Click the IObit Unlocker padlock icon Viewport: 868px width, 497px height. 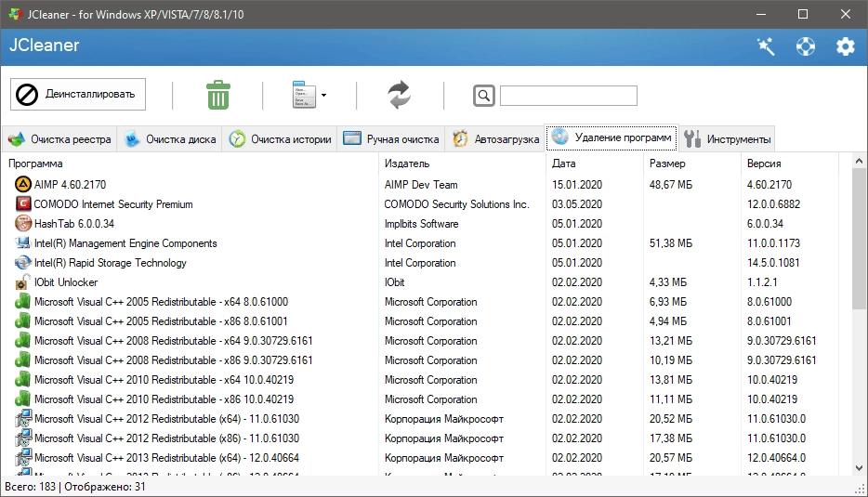tap(22, 282)
